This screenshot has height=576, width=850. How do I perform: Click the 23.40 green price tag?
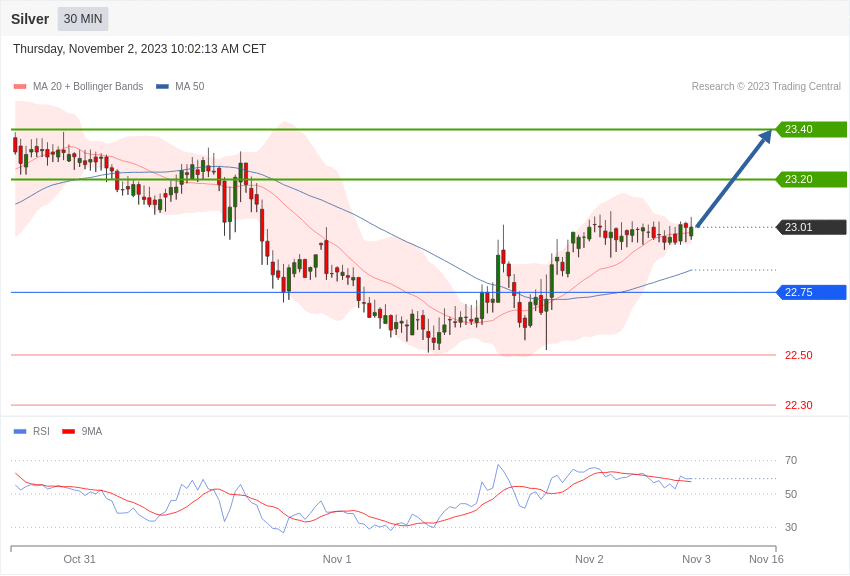(811, 130)
